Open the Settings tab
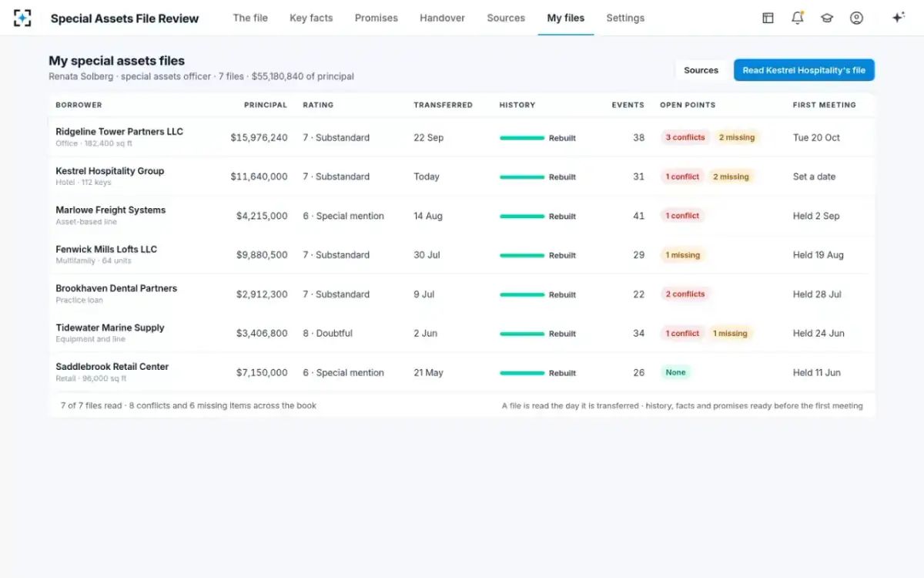 (x=625, y=18)
